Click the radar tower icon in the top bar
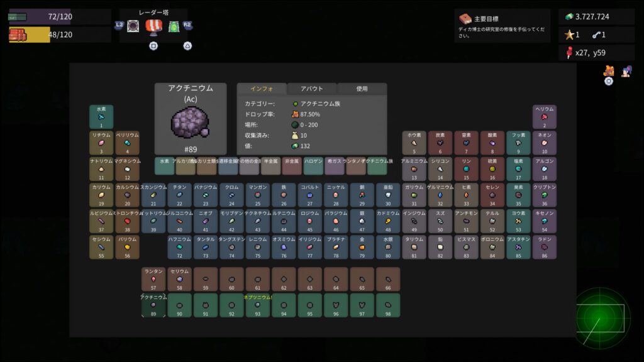 pos(154,26)
